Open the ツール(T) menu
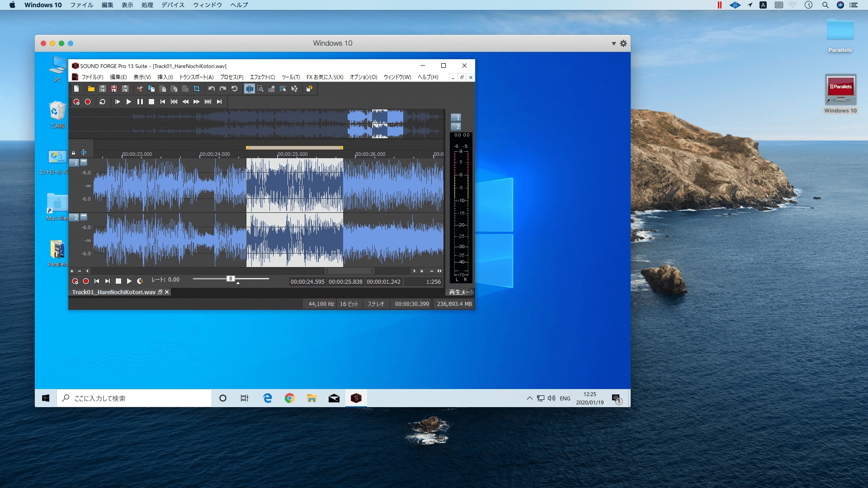The height and width of the screenshot is (488, 868). [291, 77]
